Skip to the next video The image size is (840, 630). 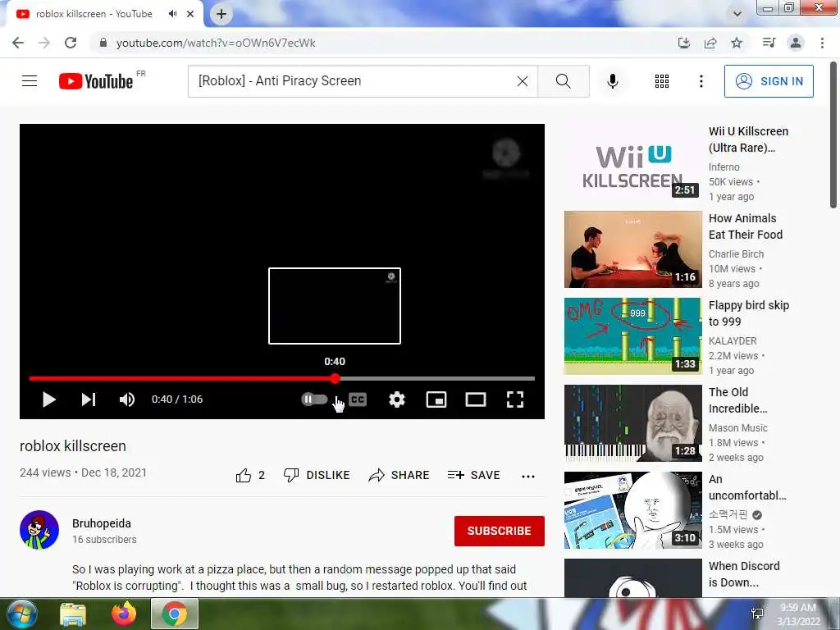point(89,399)
